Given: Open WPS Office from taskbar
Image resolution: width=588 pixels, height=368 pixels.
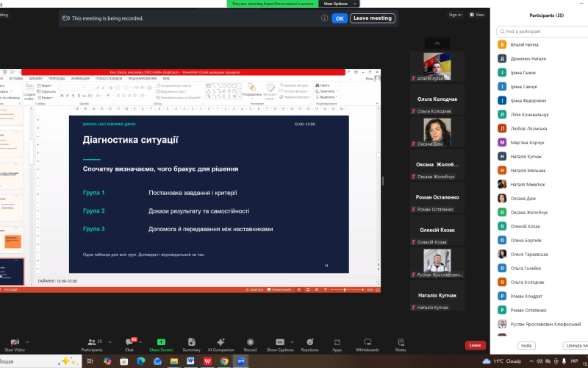Looking at the screenshot, I should (207, 361).
